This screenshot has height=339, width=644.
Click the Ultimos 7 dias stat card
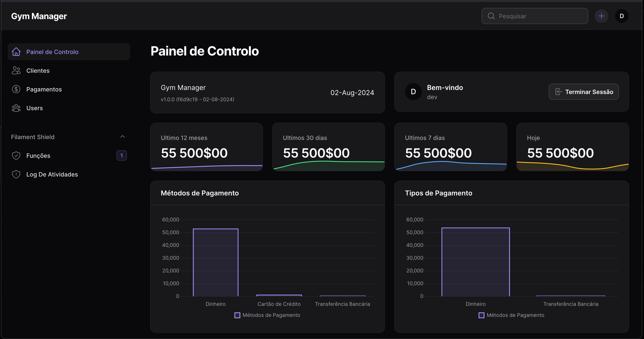450,147
